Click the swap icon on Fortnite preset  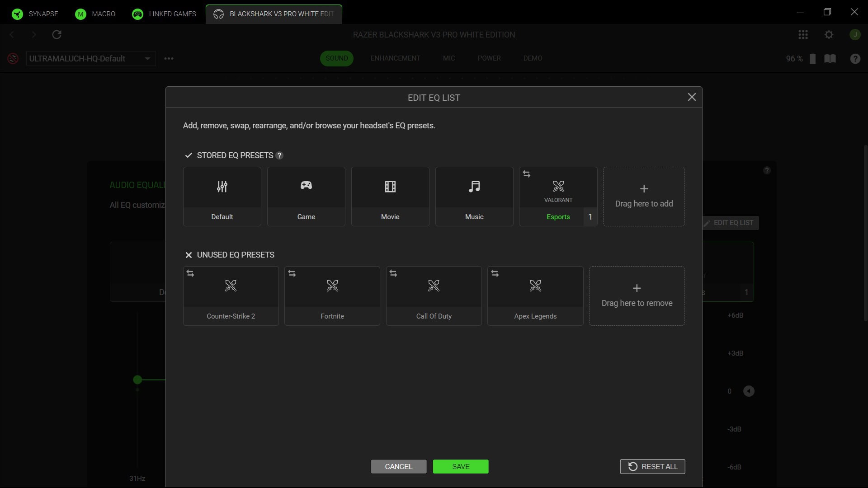292,273
